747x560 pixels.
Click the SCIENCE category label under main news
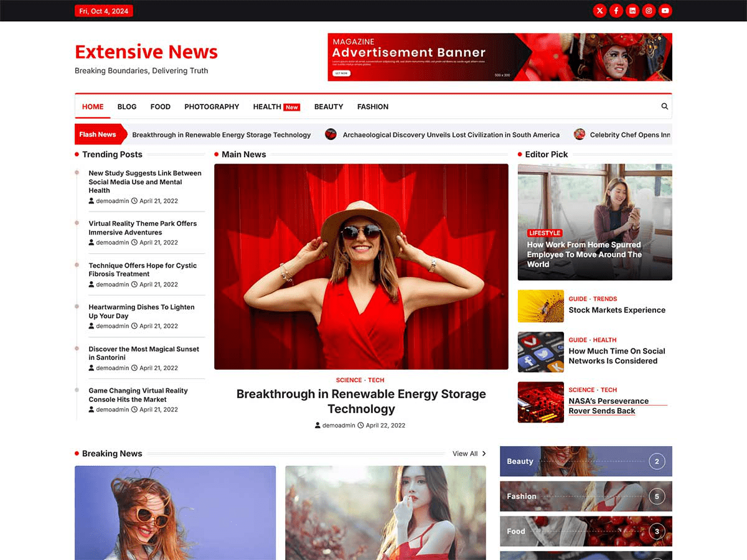pyautogui.click(x=348, y=380)
